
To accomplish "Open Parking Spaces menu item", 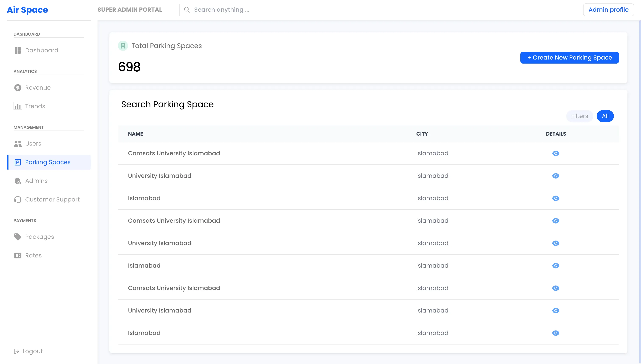I will (48, 162).
